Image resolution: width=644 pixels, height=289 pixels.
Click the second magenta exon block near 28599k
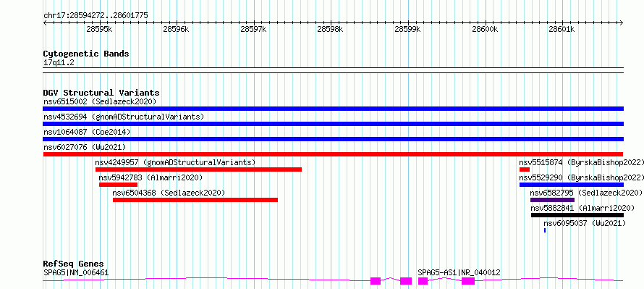406,281
